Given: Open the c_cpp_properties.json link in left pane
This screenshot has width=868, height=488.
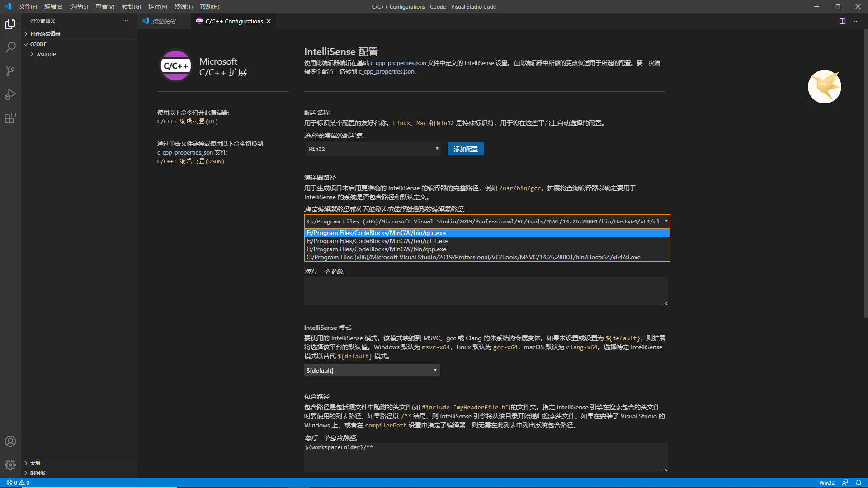Looking at the screenshot, I should pos(185,152).
